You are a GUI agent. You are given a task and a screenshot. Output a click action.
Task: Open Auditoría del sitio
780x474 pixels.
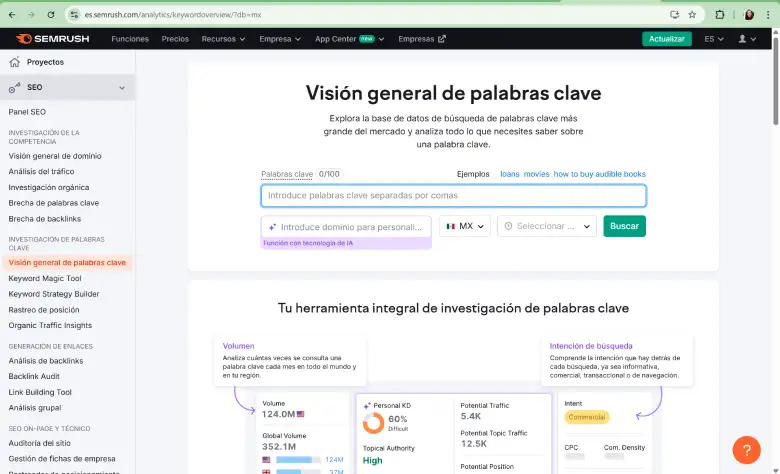click(39, 443)
